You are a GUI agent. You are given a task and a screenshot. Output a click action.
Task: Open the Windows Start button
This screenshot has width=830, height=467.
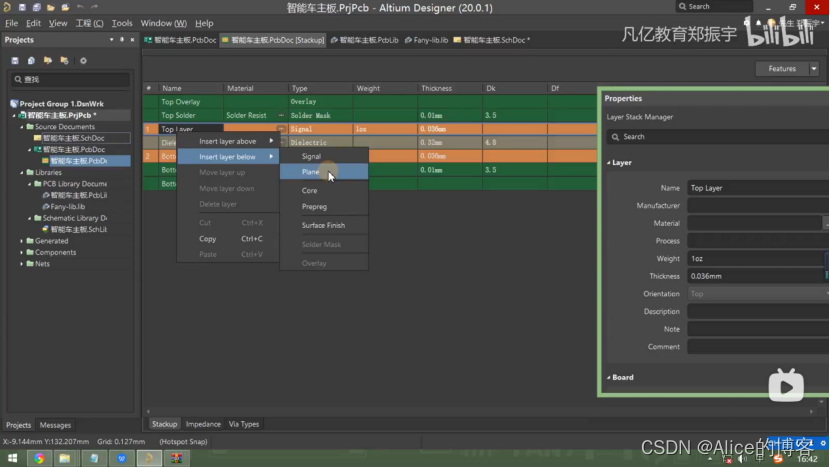12,458
